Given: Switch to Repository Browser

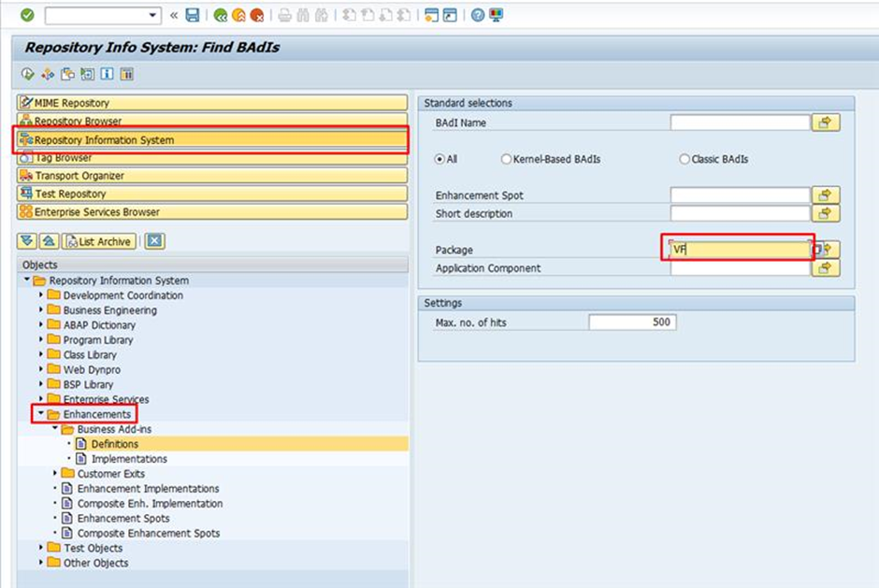Looking at the screenshot, I should click(212, 120).
